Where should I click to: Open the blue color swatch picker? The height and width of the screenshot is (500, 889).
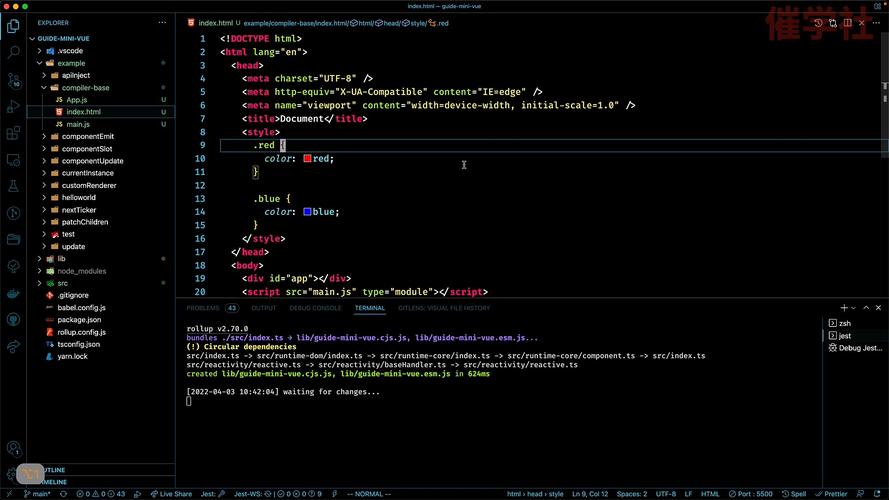coord(307,212)
